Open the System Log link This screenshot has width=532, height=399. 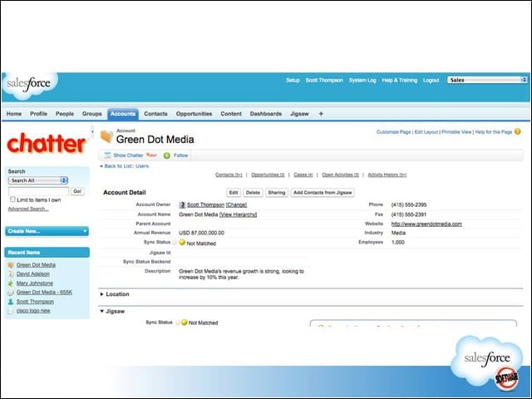pyautogui.click(x=362, y=81)
